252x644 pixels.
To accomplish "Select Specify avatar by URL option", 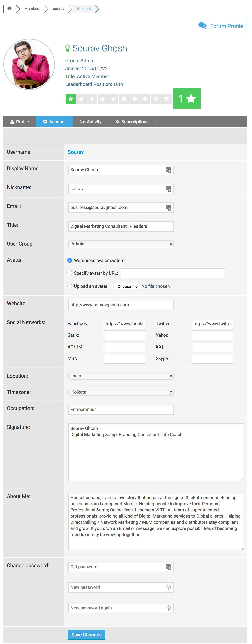I will pos(70,273).
